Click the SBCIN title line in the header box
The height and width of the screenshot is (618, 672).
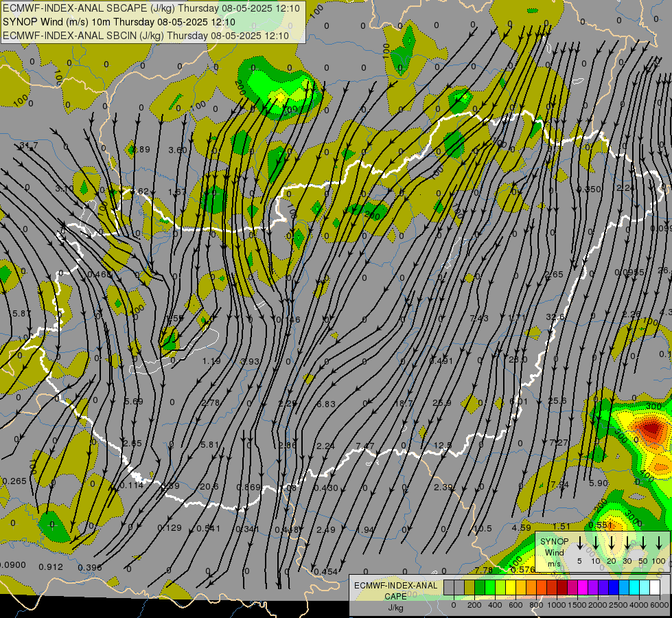146,36
